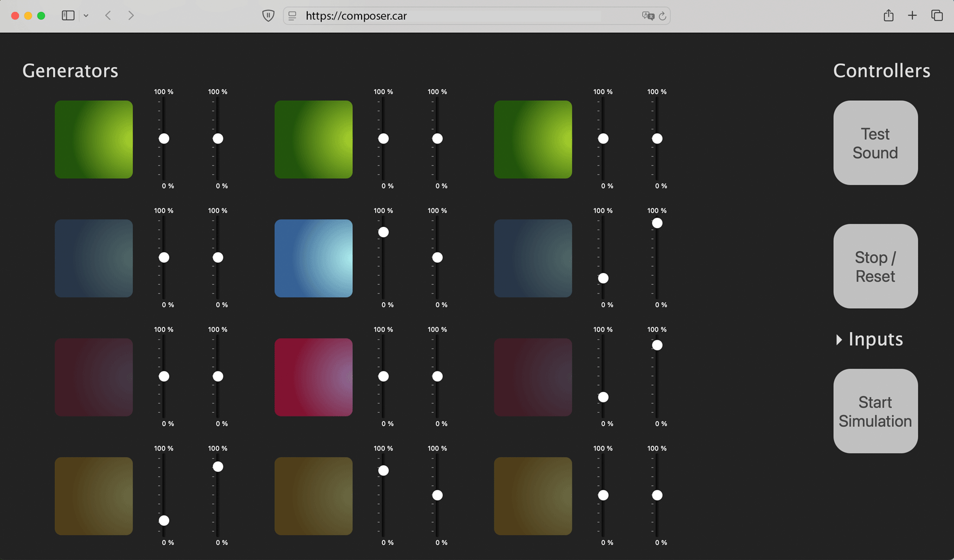
Task: Click the privacy shield icon in toolbar
Action: pos(268,16)
